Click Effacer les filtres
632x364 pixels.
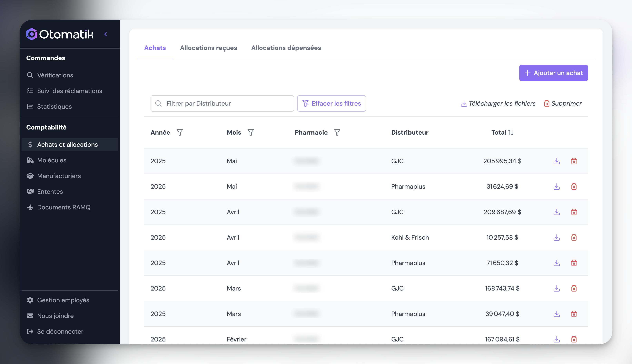[331, 103]
